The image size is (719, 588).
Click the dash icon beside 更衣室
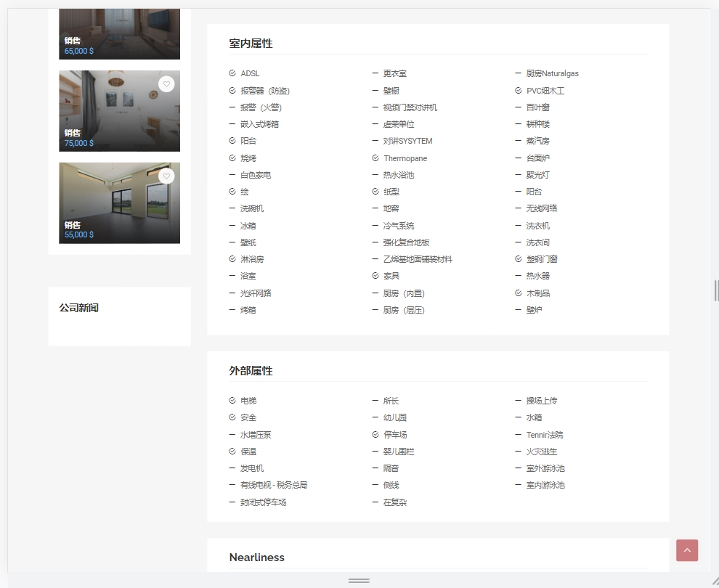pos(375,73)
